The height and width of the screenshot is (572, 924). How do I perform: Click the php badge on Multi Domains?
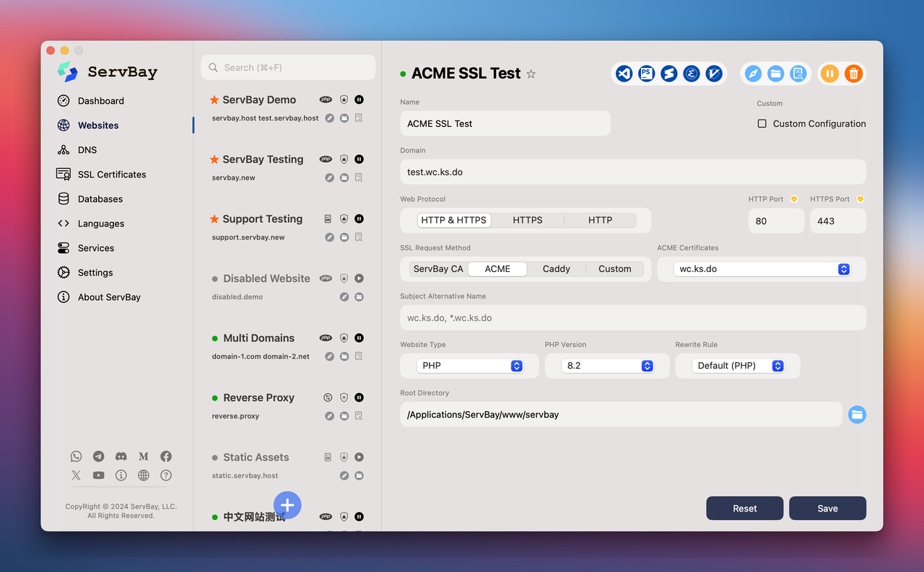tap(326, 338)
